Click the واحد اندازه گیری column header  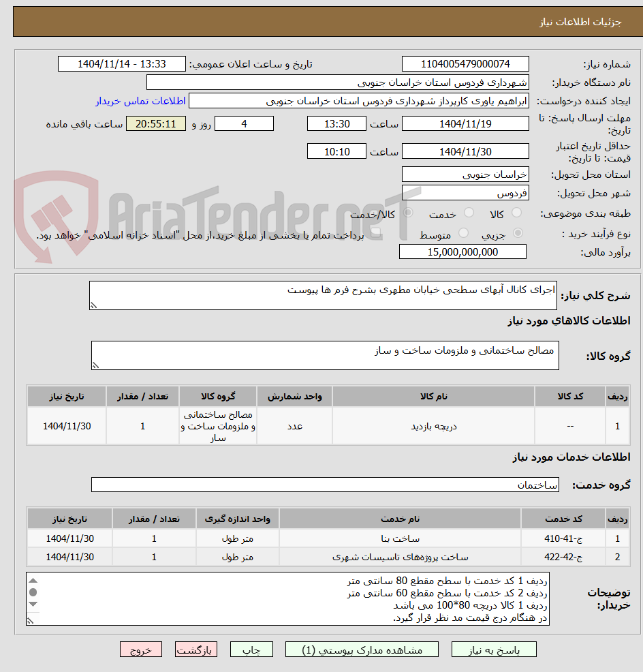click(237, 519)
